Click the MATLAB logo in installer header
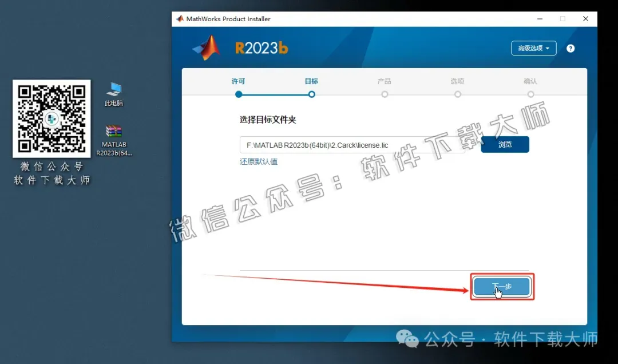This screenshot has width=618, height=364. pyautogui.click(x=206, y=48)
